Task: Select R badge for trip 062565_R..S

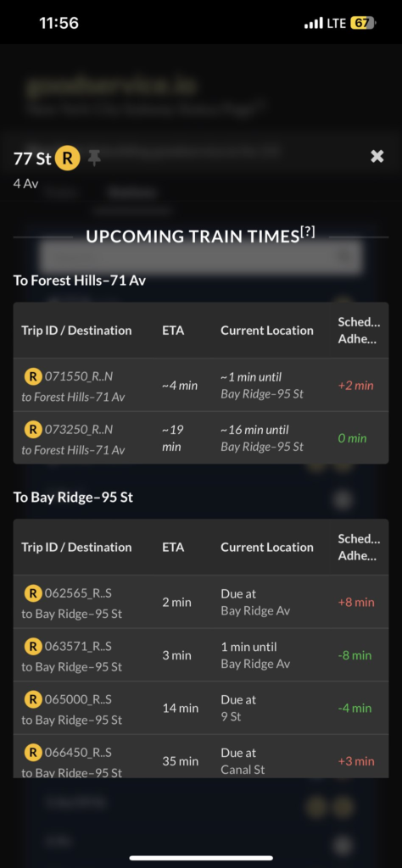Action: point(33,593)
